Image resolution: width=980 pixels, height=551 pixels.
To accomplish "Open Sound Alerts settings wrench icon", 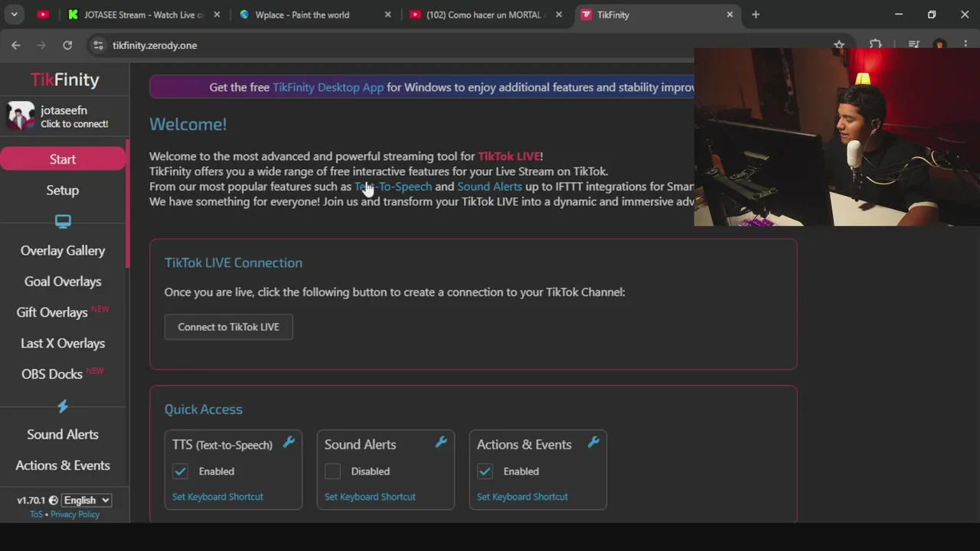I will pos(441,442).
